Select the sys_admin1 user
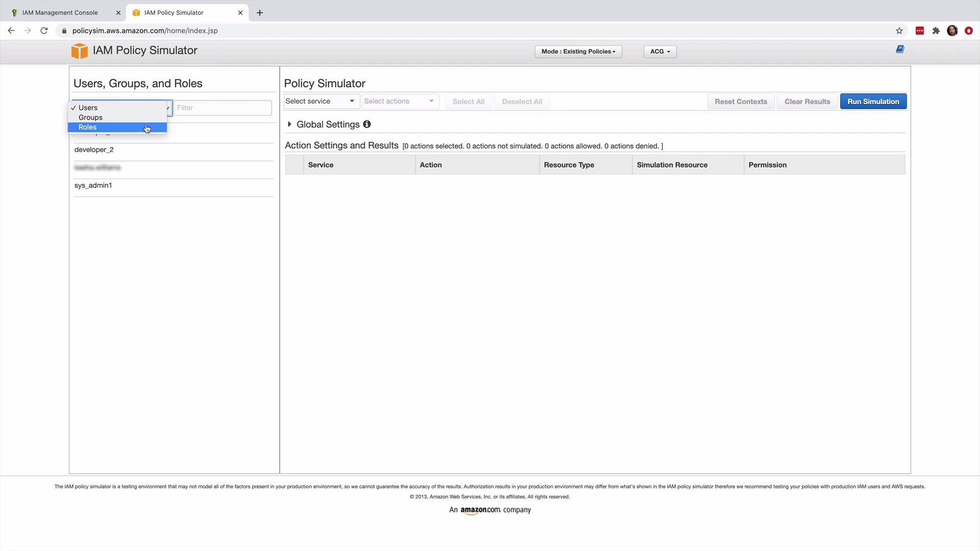Image resolution: width=980 pixels, height=551 pixels. [93, 185]
